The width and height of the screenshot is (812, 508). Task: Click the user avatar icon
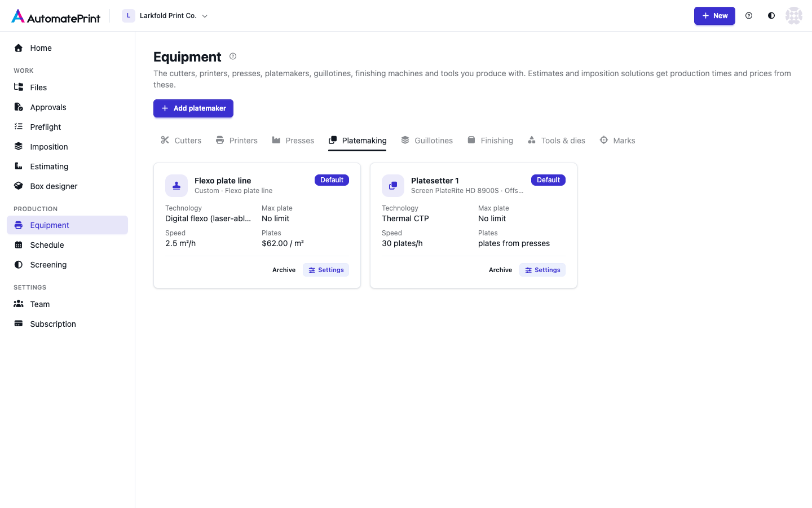(x=794, y=16)
